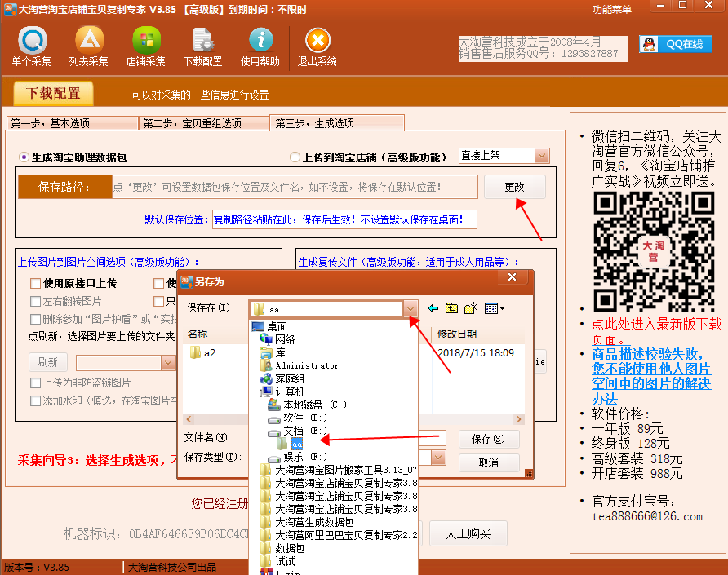Enable the 上传为非防盗链图片 checkbox

[35, 383]
